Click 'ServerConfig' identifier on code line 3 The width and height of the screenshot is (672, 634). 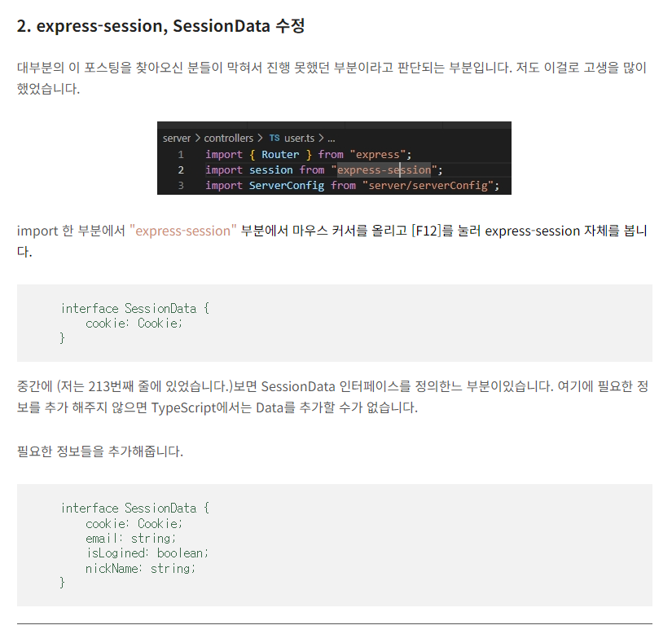(286, 185)
